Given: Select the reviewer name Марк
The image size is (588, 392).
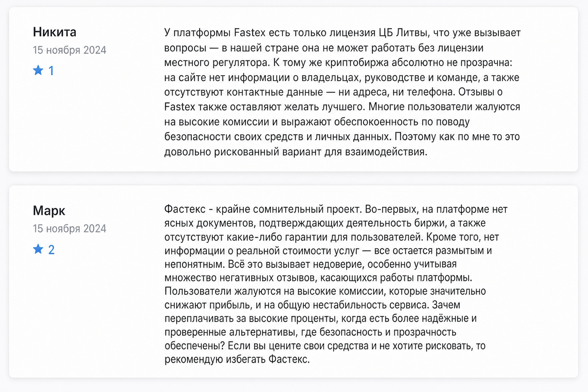Looking at the screenshot, I should tap(49, 211).
